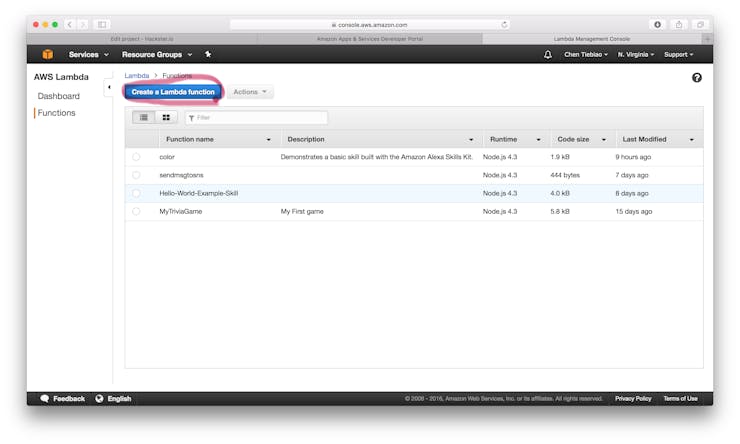The height and width of the screenshot is (444, 740).
Task: Click the globe language icon
Action: [99, 399]
